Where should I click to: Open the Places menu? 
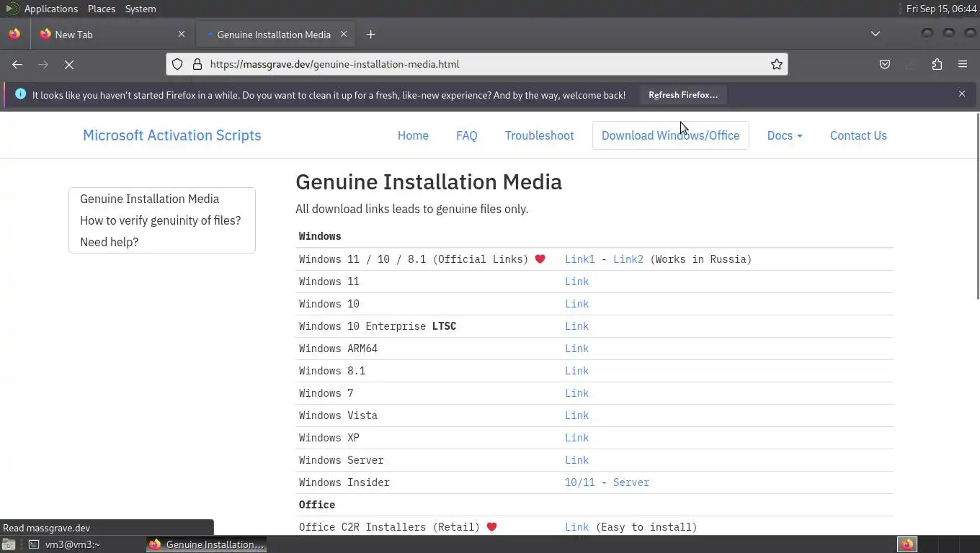pos(102,9)
